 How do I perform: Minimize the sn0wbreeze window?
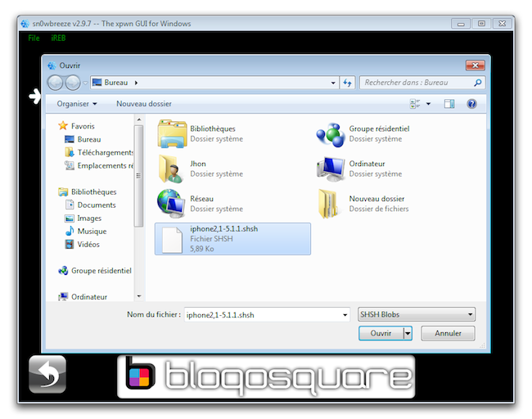[461, 24]
